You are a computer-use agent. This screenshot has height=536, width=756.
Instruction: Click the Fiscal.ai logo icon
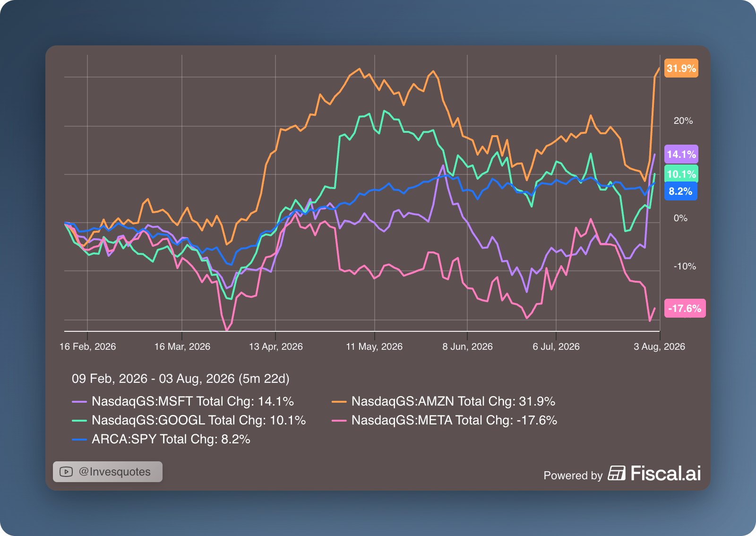pyautogui.click(x=617, y=473)
